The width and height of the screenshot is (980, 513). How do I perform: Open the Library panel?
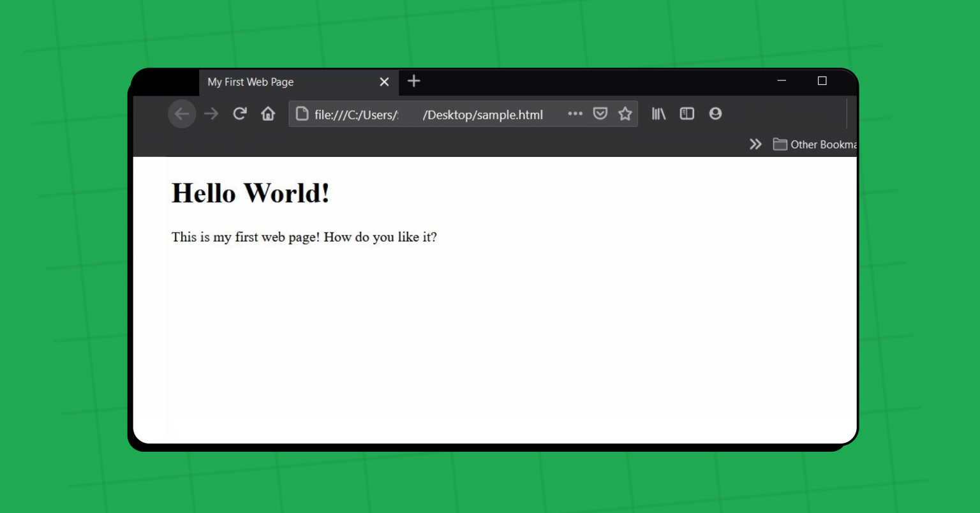pyautogui.click(x=658, y=113)
